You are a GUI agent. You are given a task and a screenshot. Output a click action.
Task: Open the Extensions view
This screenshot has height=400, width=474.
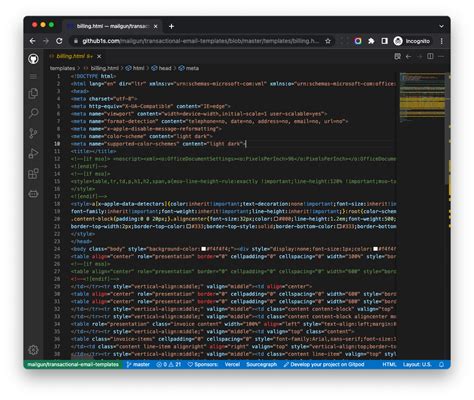(x=33, y=174)
